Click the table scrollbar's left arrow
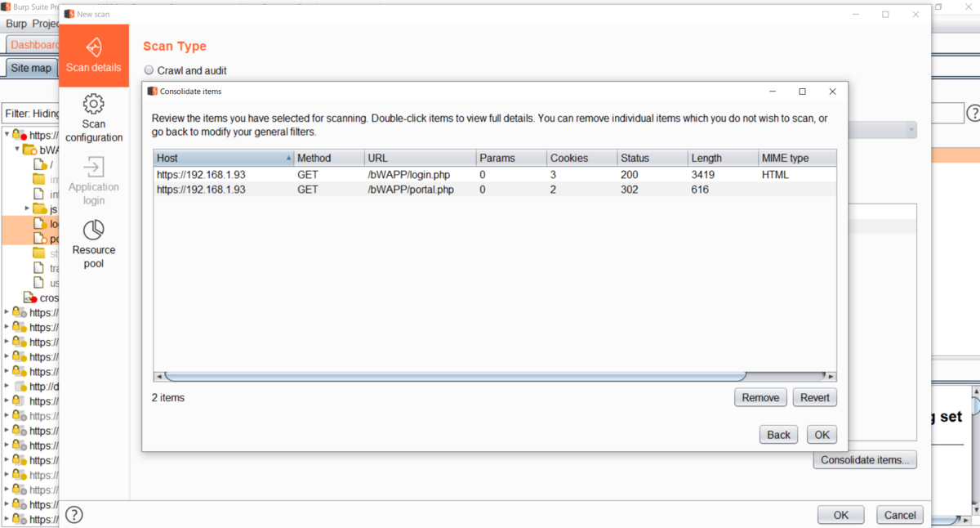The width and height of the screenshot is (980, 528). (159, 376)
